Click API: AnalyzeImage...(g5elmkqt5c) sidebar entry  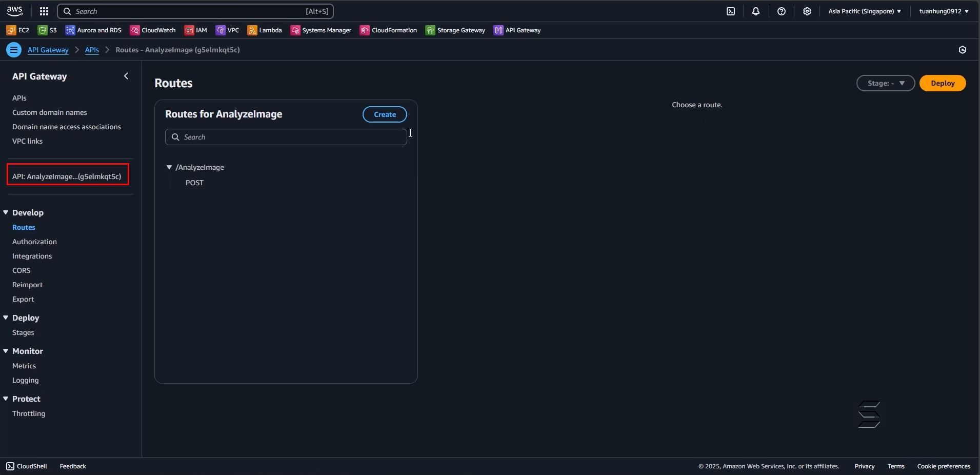(67, 176)
